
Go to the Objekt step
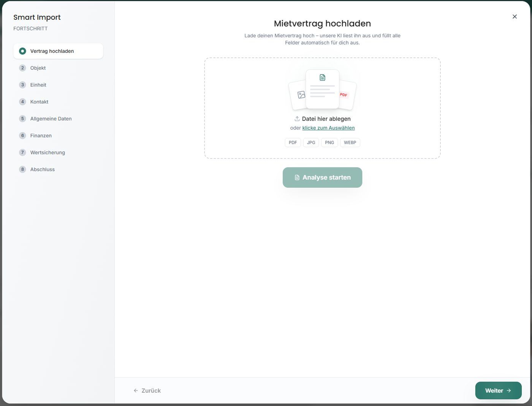(x=58, y=68)
